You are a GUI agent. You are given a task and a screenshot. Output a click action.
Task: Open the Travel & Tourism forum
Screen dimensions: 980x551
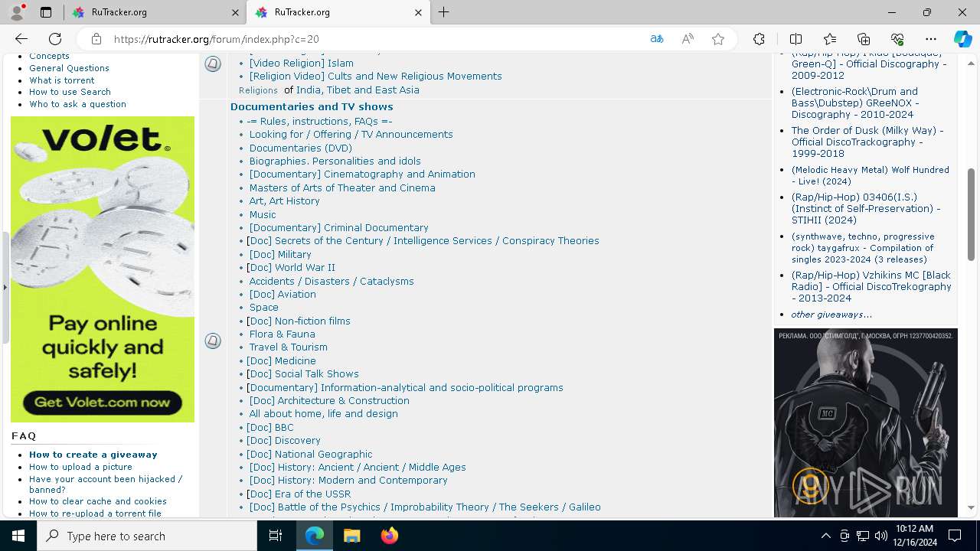[289, 347]
